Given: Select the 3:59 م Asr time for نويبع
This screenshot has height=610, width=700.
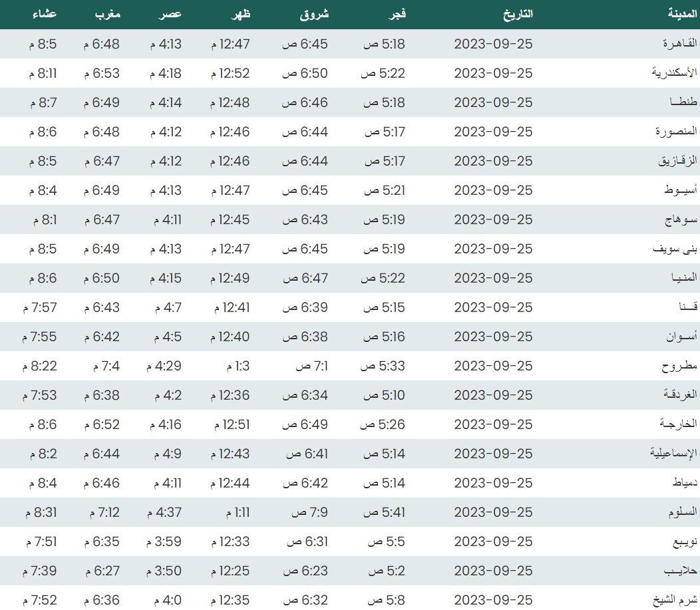Looking at the screenshot, I should pyautogui.click(x=167, y=541).
